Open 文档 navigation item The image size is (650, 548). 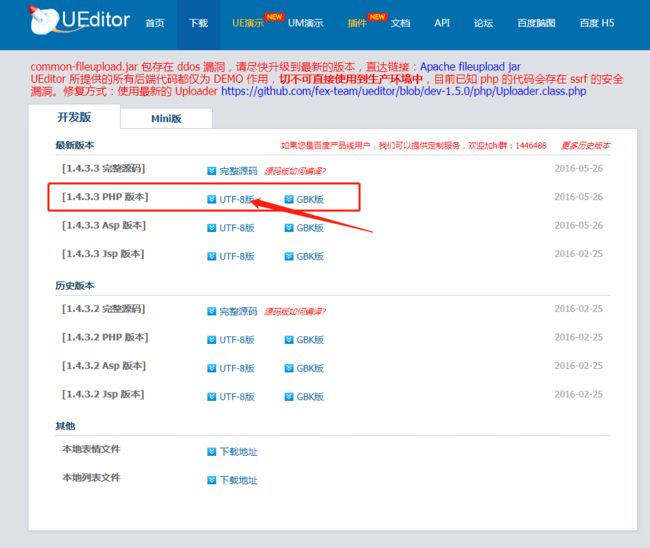point(400,23)
